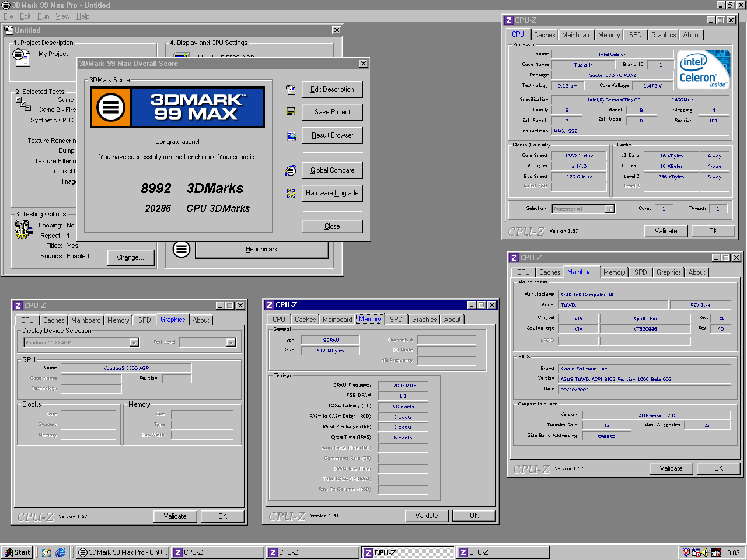Open the Processor #1 selection dropdown
This screenshot has width=747, height=560.
[610, 209]
